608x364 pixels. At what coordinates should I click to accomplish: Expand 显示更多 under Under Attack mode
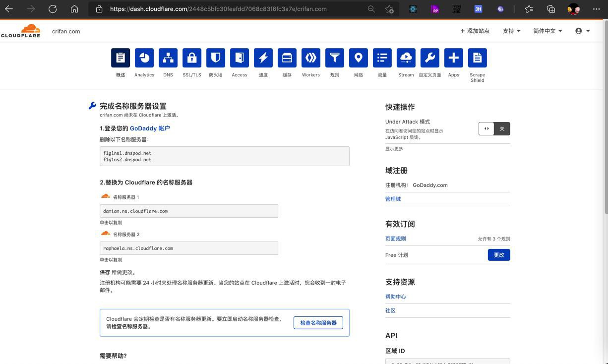pyautogui.click(x=394, y=149)
